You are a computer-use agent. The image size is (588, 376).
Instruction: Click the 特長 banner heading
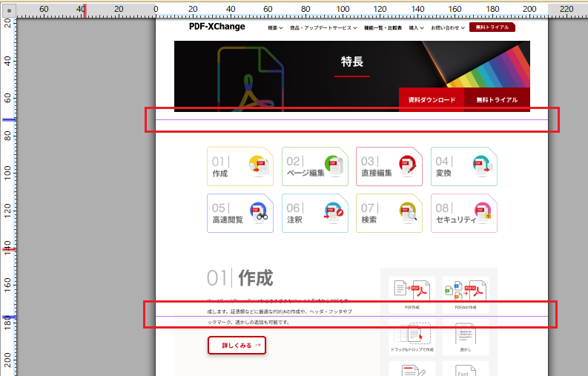click(352, 62)
